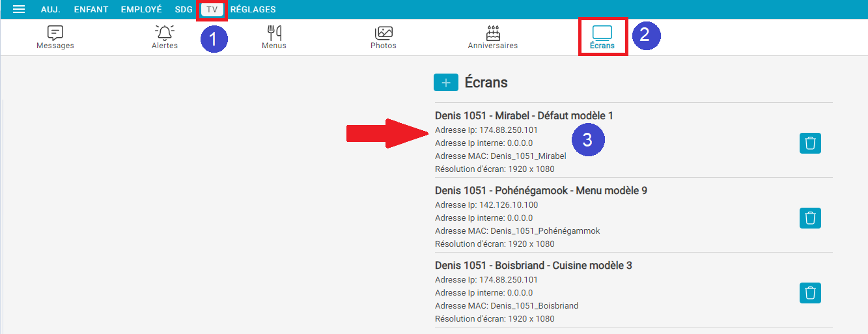This screenshot has width=868, height=334.
Task: Open the ENFANT menu item
Action: [x=91, y=10]
